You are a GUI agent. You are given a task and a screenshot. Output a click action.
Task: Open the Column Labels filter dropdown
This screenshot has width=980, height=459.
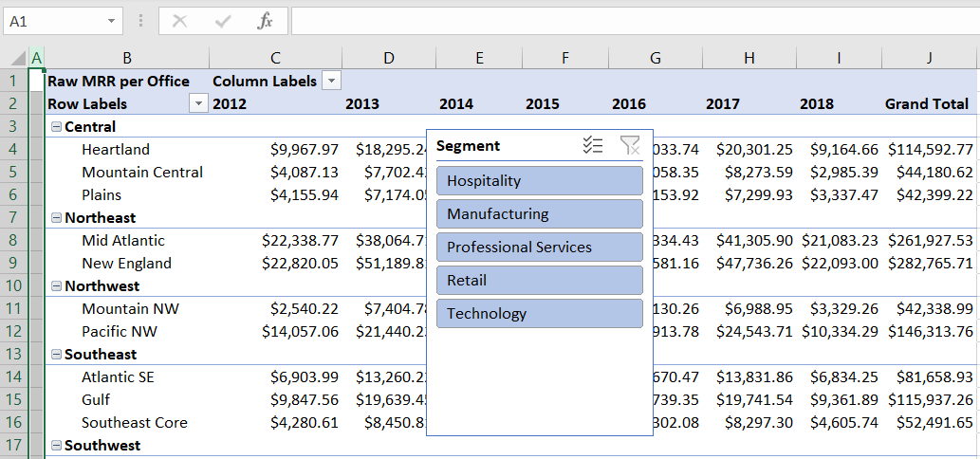coord(332,82)
